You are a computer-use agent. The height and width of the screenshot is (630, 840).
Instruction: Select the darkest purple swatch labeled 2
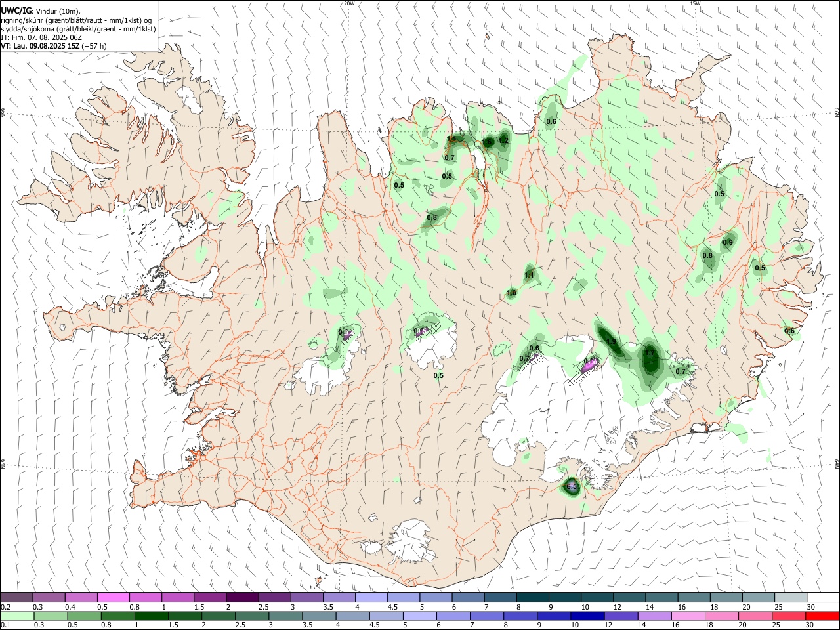coord(241,597)
